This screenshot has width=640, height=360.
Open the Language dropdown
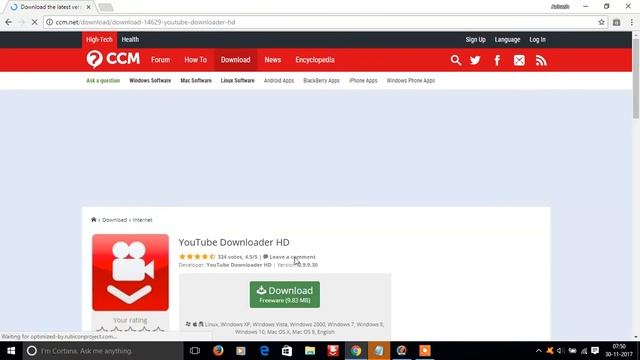(507, 40)
